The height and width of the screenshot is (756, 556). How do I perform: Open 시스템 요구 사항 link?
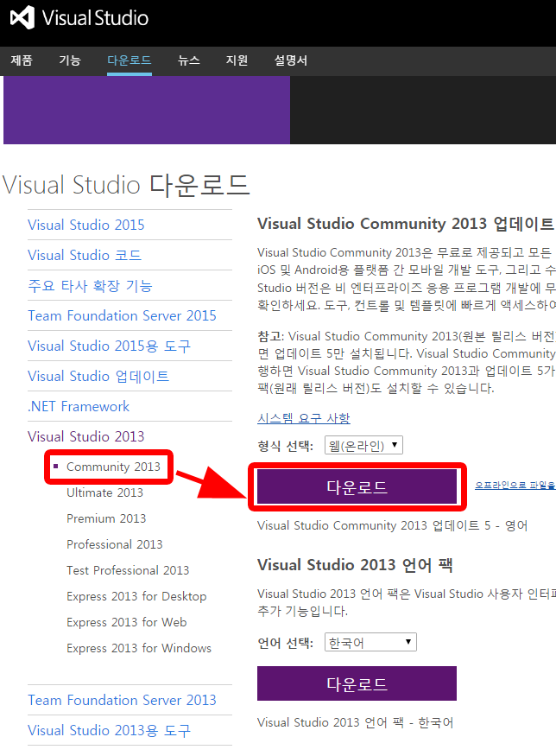pyautogui.click(x=304, y=418)
